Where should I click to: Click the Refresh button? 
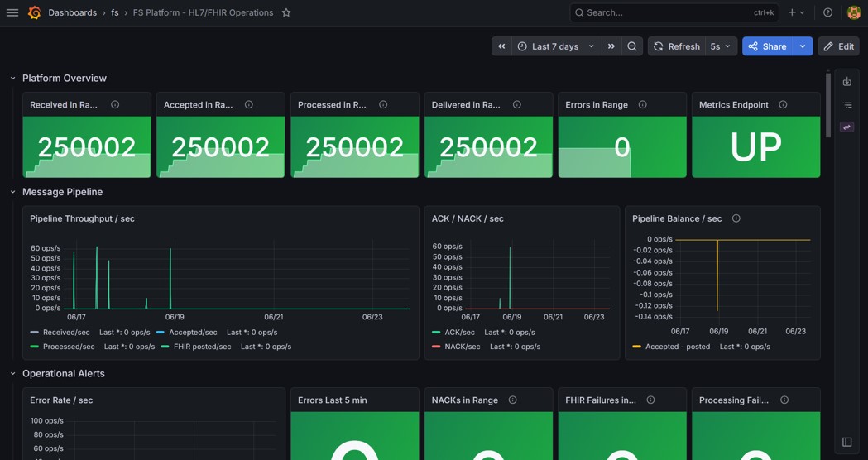[x=677, y=46]
